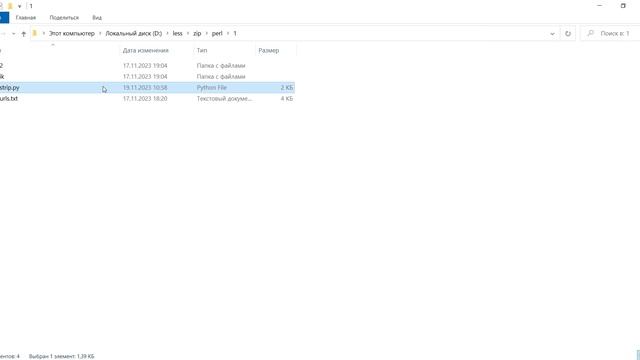Click the 4 КБ size cell

pyautogui.click(x=287, y=98)
